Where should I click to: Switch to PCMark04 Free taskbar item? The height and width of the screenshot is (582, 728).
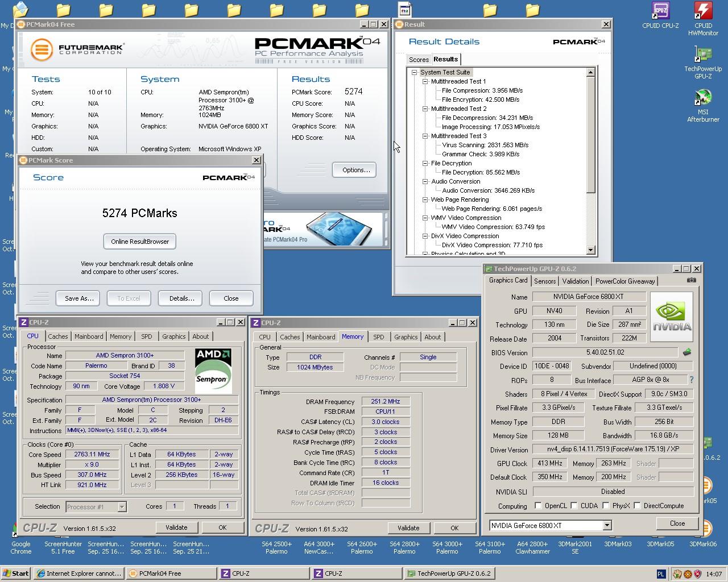[171, 573]
